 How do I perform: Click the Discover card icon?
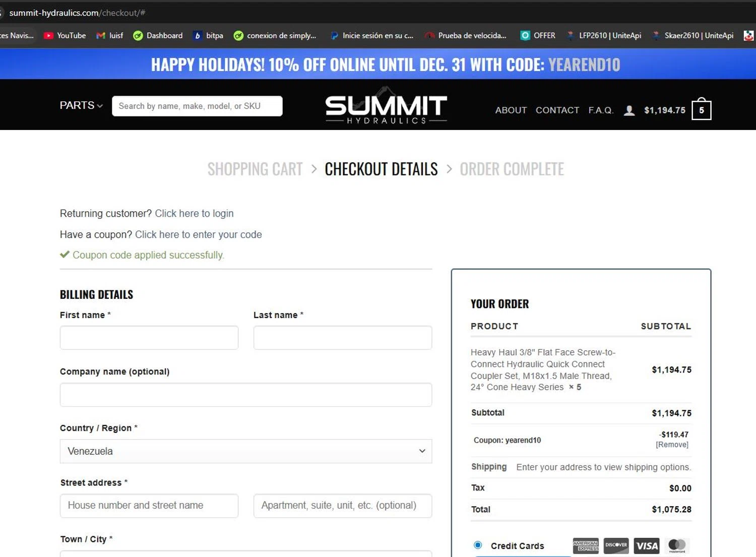coord(616,545)
